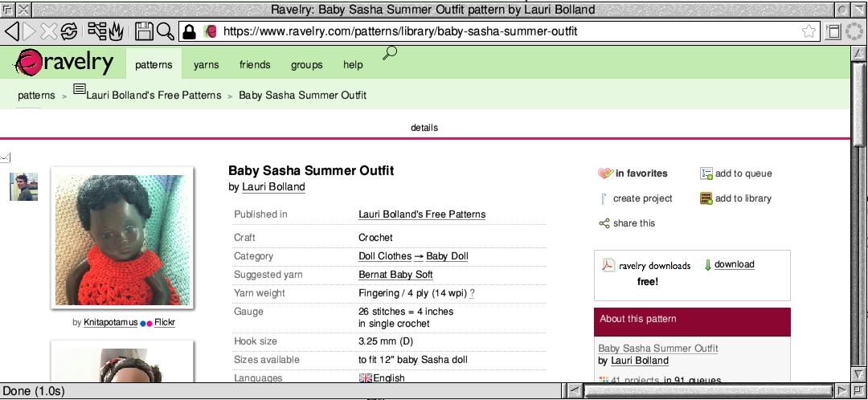Click the 'download' pattern link

(734, 264)
